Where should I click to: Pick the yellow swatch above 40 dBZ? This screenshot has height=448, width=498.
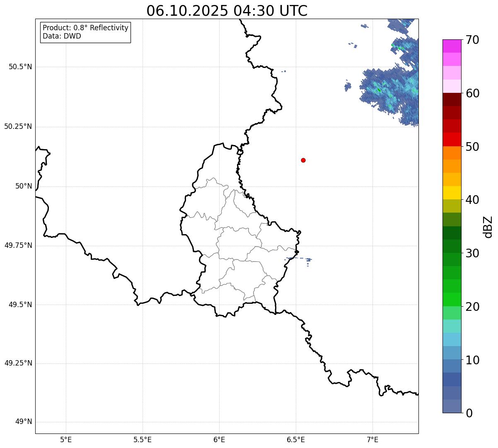pos(452,193)
